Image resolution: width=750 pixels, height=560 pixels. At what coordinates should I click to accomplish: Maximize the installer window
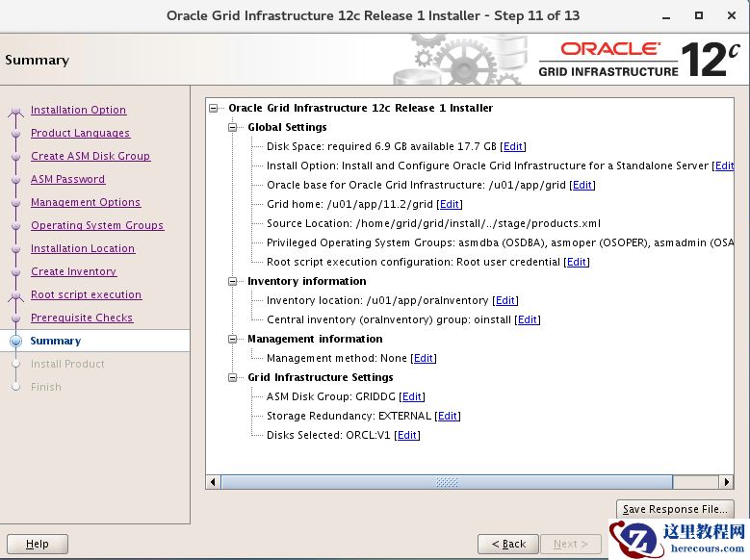click(699, 15)
